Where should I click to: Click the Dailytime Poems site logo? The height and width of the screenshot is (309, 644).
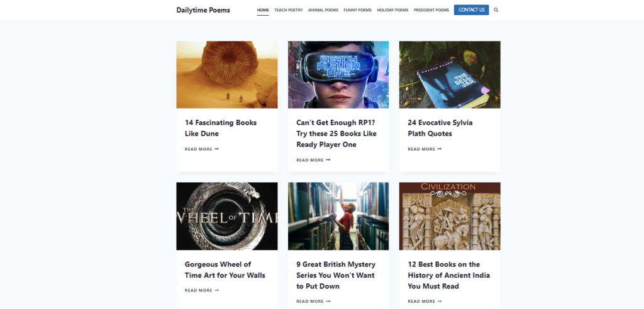[203, 10]
